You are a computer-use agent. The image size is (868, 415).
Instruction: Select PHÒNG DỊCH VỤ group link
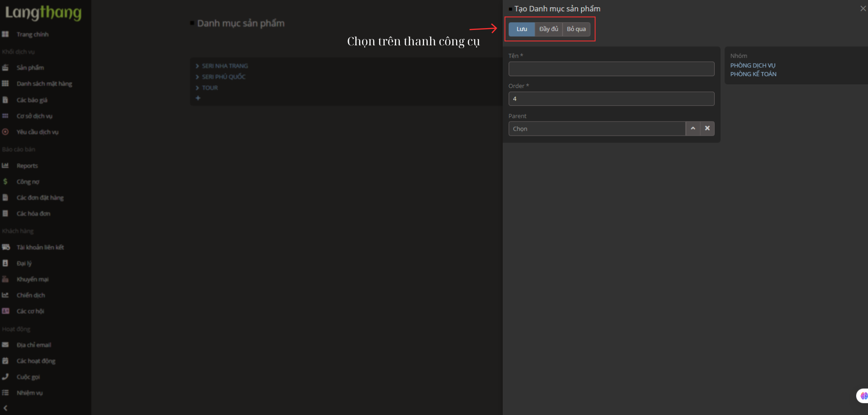point(752,65)
